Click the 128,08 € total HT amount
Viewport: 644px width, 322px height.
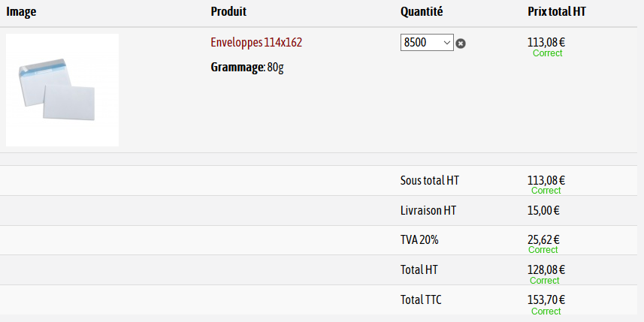546,269
